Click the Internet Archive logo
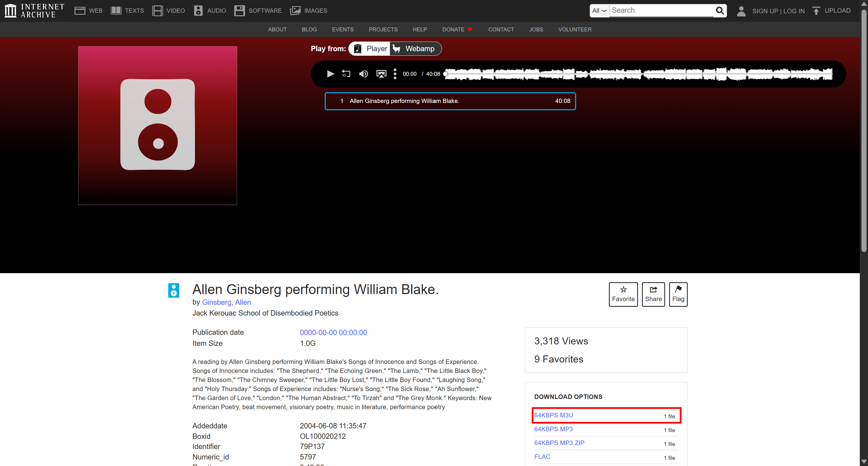Screen dimensions: 868x466 click(34, 11)
